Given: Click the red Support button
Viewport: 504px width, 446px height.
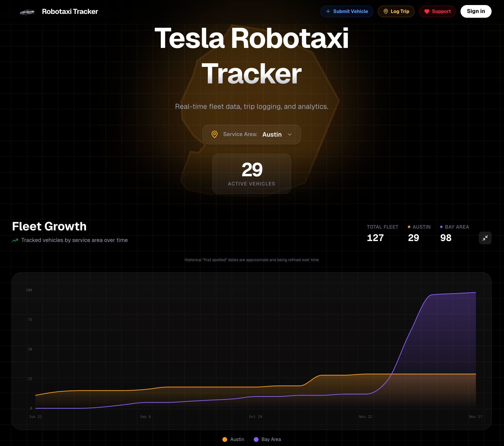Looking at the screenshot, I should coord(437,11).
